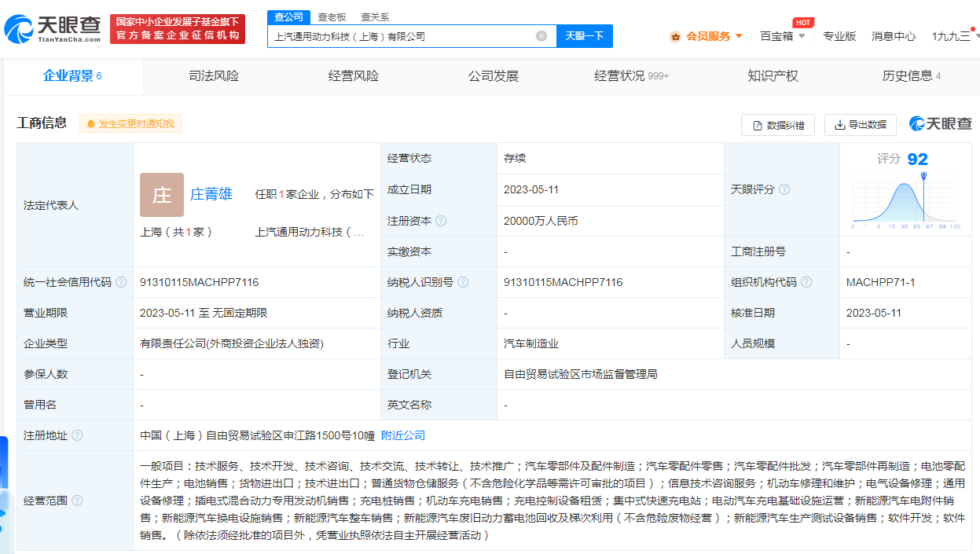Open the 司法风险 tab
This screenshot has width=980, height=554.
point(214,76)
